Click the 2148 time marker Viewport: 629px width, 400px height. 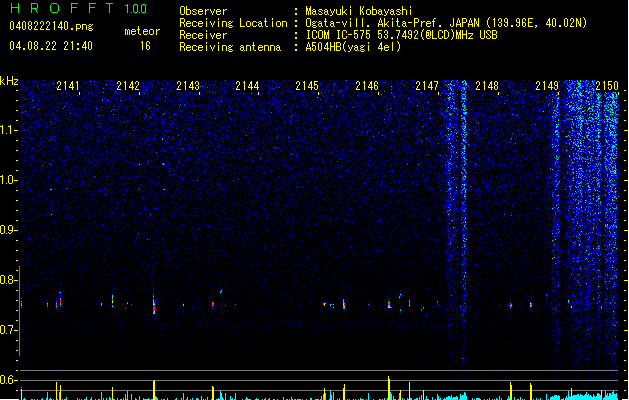[487, 86]
